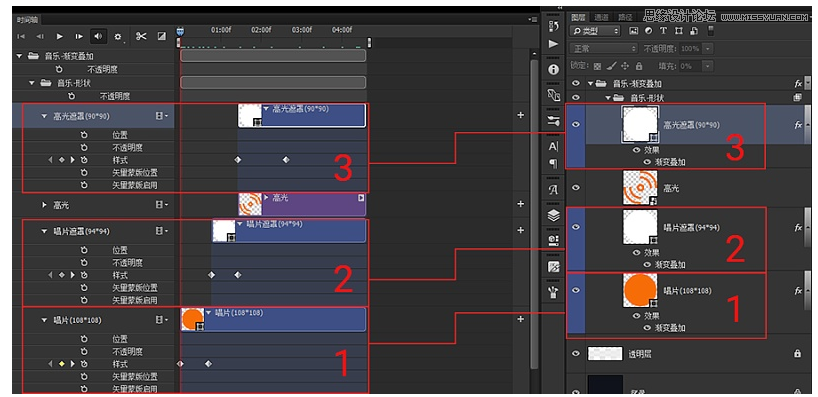Switch to the 图层 tab

(579, 17)
